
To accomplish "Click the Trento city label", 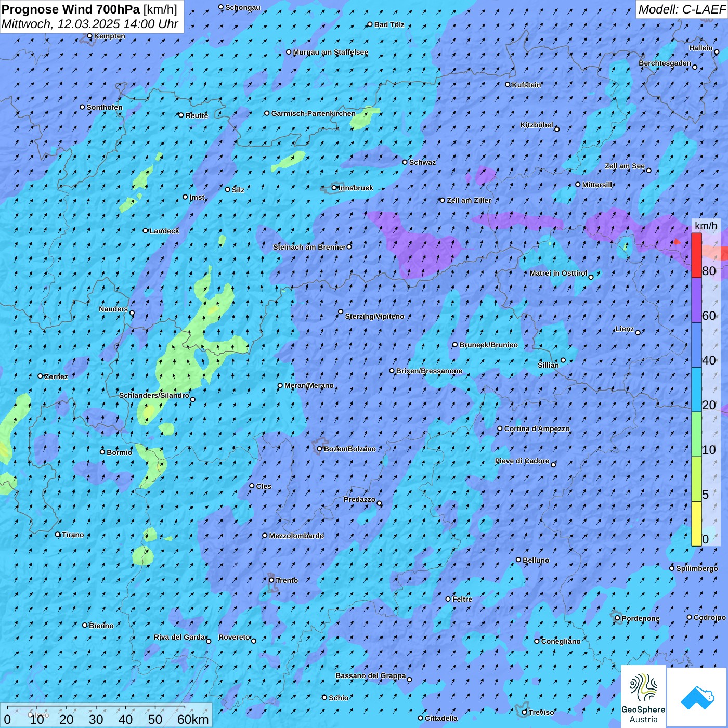I will pos(287,580).
